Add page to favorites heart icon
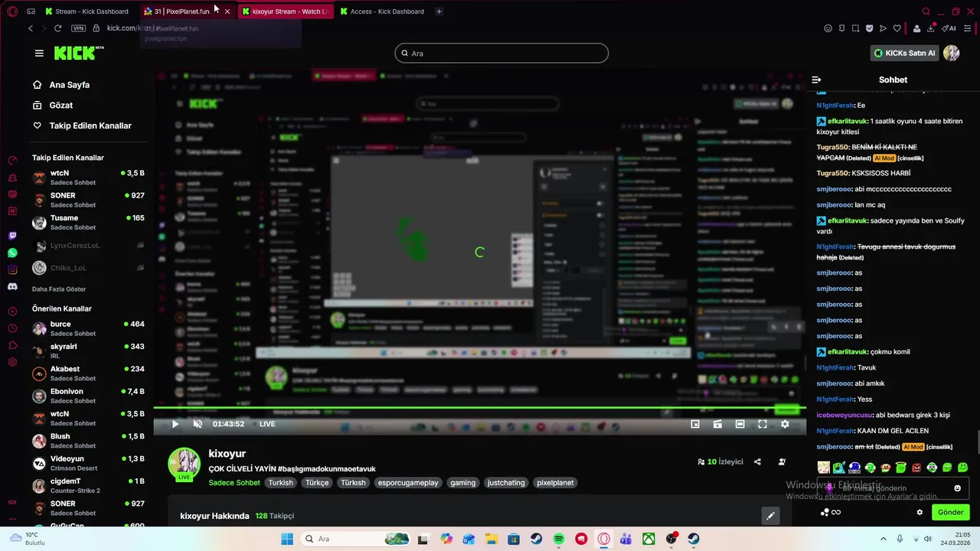This screenshot has height=551, width=980. [897, 28]
